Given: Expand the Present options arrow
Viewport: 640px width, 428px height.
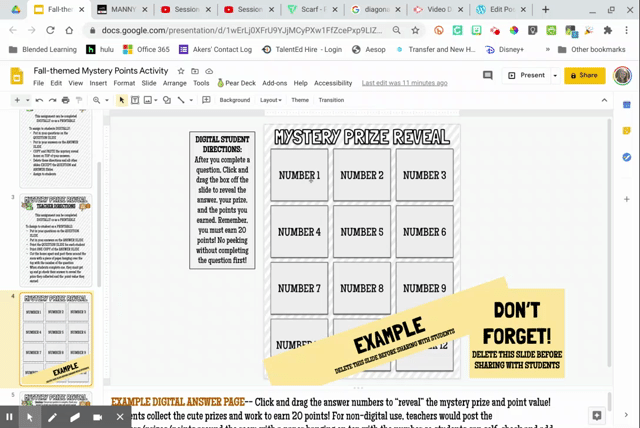Looking at the screenshot, I should [555, 75].
